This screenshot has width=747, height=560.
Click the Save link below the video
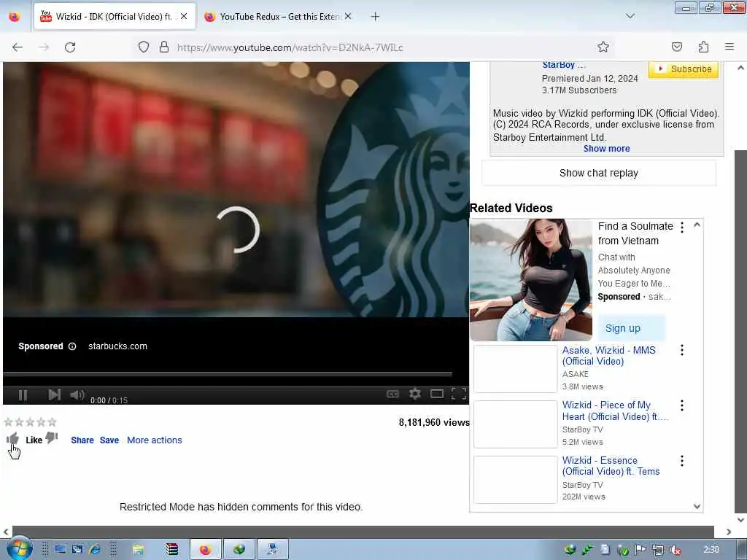(x=109, y=440)
